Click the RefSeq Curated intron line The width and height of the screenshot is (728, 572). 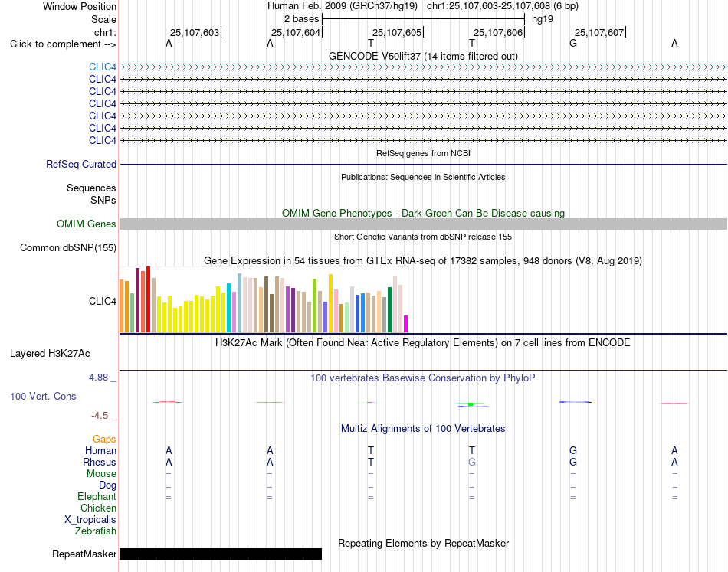pos(423,164)
